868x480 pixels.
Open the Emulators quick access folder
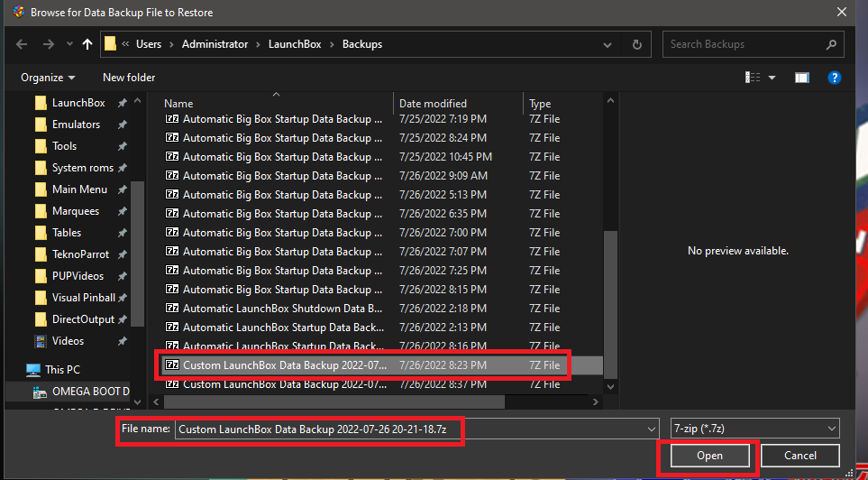(x=76, y=125)
